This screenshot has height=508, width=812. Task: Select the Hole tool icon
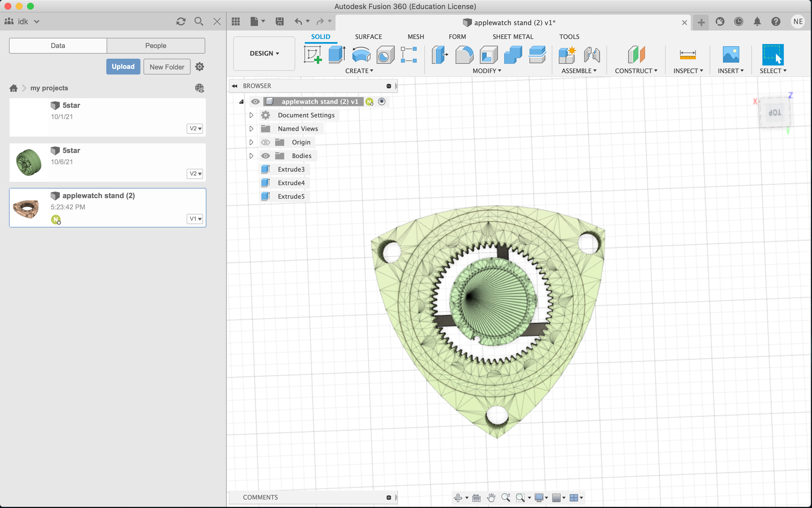pos(385,55)
